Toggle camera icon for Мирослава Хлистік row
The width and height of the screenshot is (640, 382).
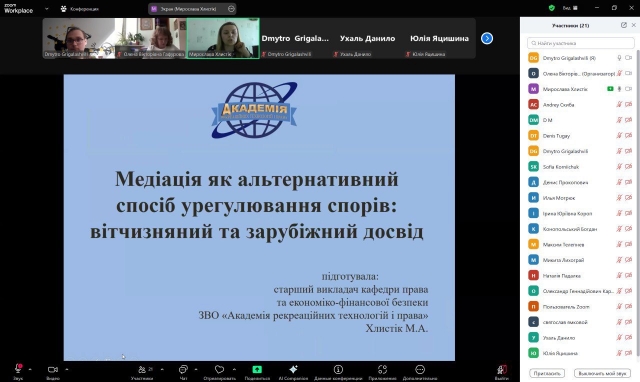pyautogui.click(x=629, y=89)
